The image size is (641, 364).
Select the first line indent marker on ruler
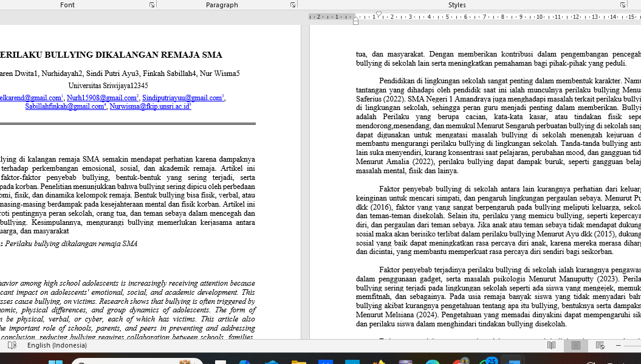(x=379, y=15)
